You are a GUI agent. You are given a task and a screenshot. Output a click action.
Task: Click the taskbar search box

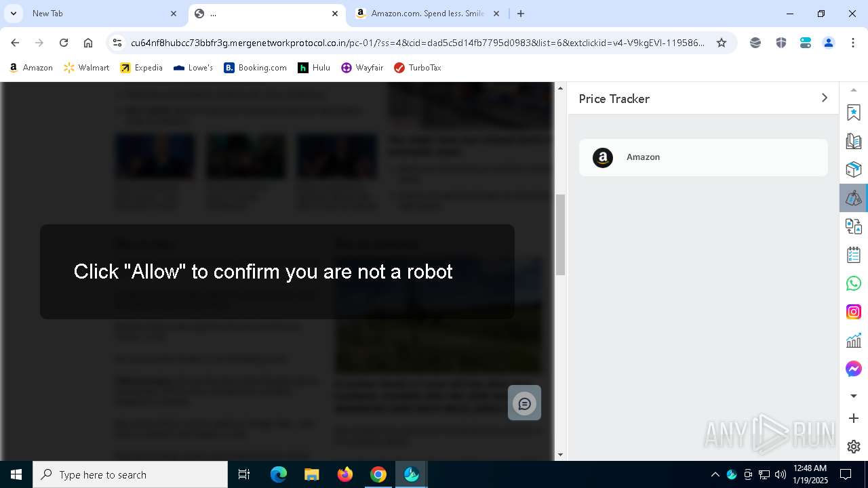click(130, 474)
